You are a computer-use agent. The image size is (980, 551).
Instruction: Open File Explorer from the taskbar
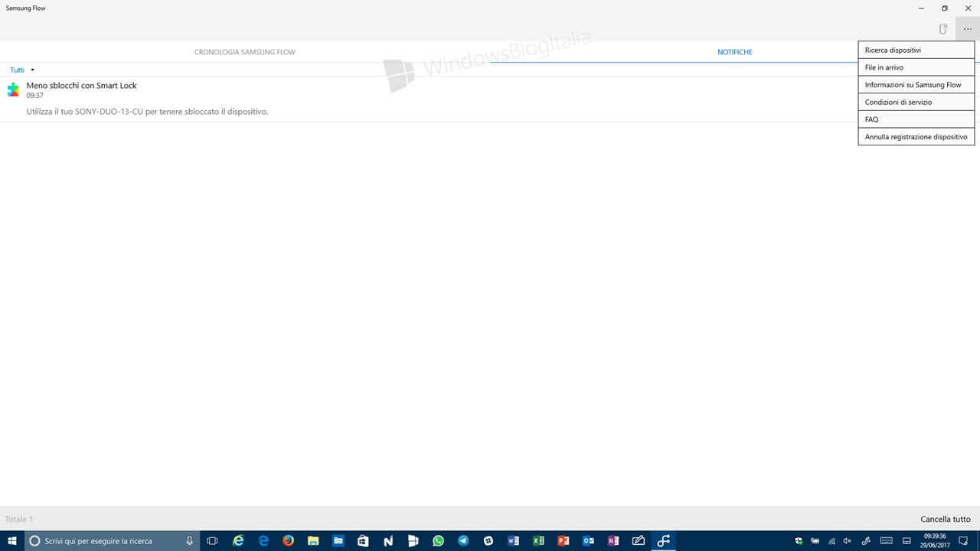313,541
